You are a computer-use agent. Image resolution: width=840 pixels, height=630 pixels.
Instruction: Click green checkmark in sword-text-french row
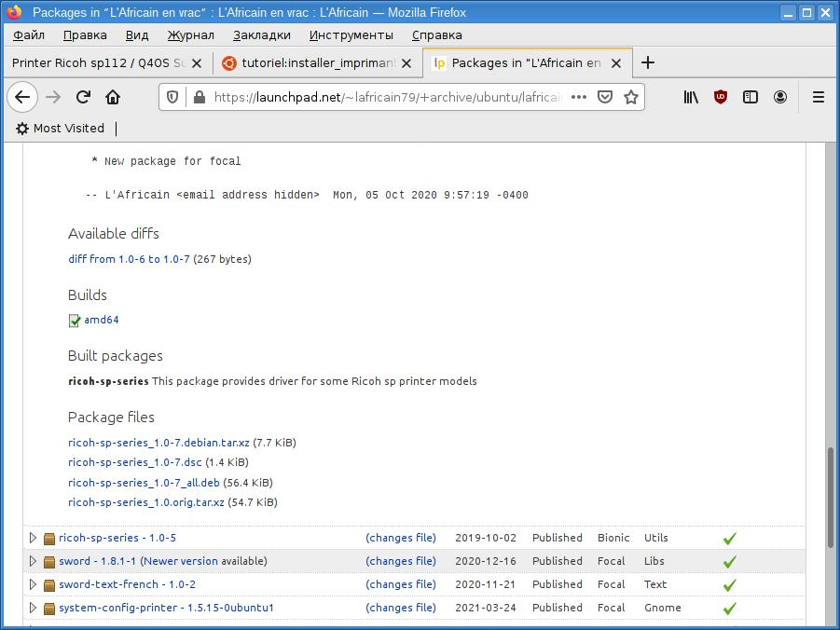(x=729, y=585)
